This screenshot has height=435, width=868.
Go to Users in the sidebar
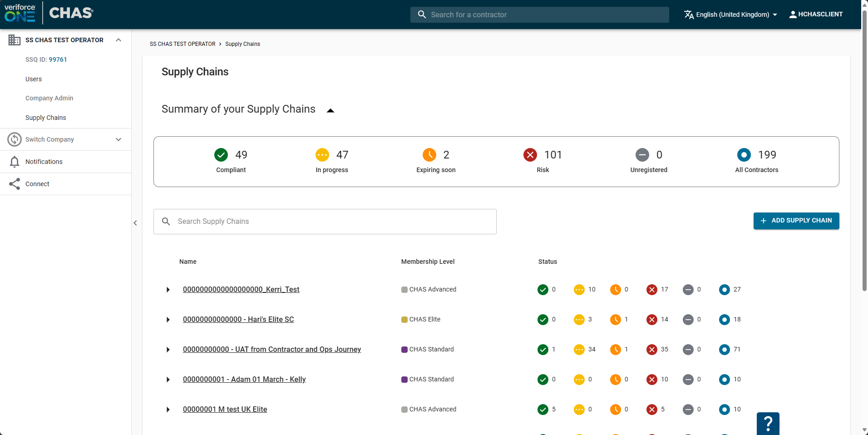[x=34, y=79]
